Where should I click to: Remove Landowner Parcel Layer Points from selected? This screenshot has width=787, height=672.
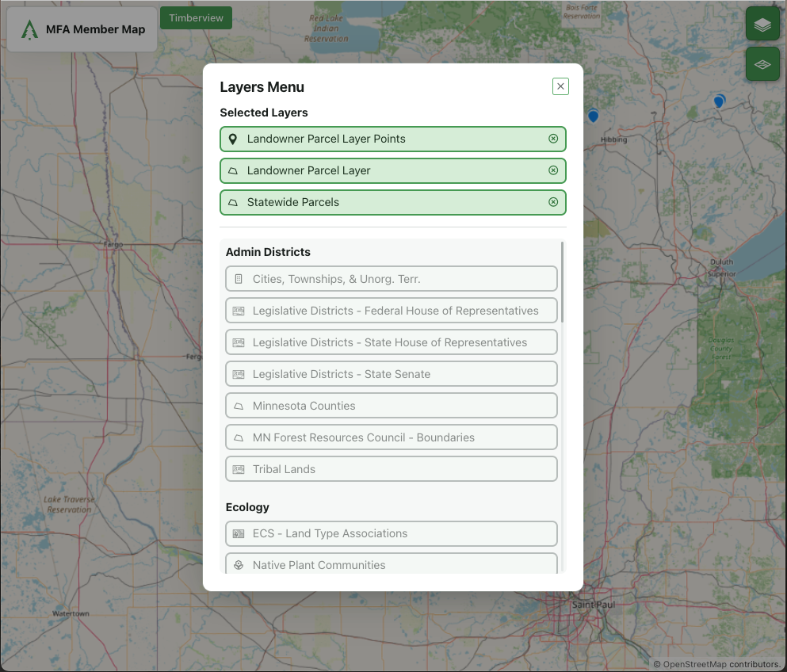tap(553, 139)
